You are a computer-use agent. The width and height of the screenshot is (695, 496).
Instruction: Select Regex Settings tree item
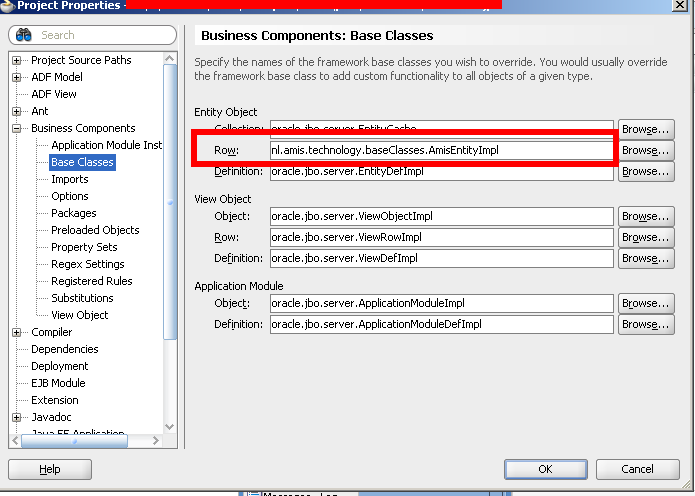(88, 264)
